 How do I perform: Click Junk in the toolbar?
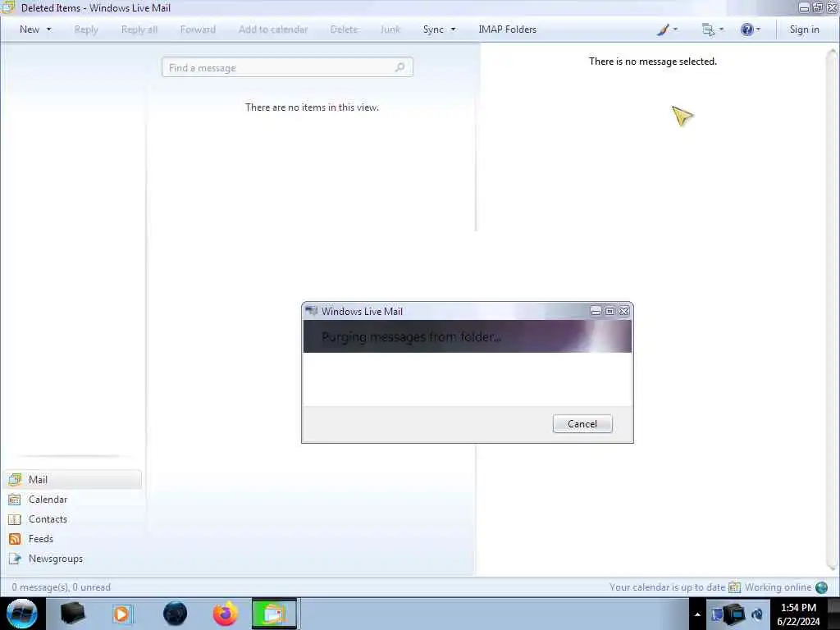(390, 30)
